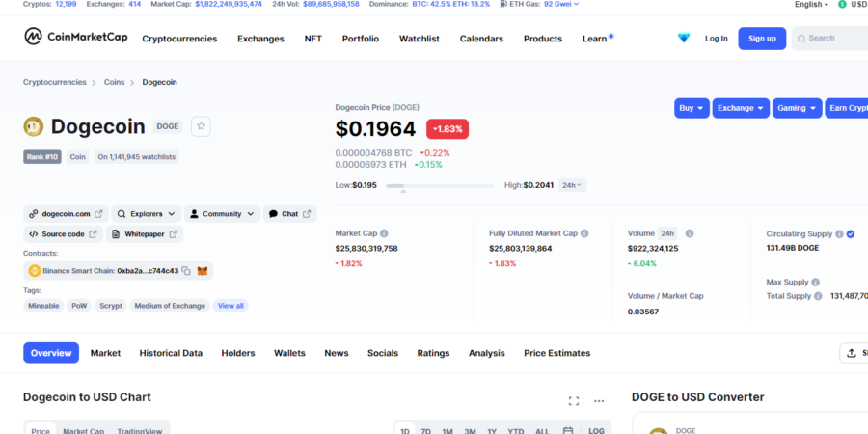Open the Buy dropdown

[692, 108]
